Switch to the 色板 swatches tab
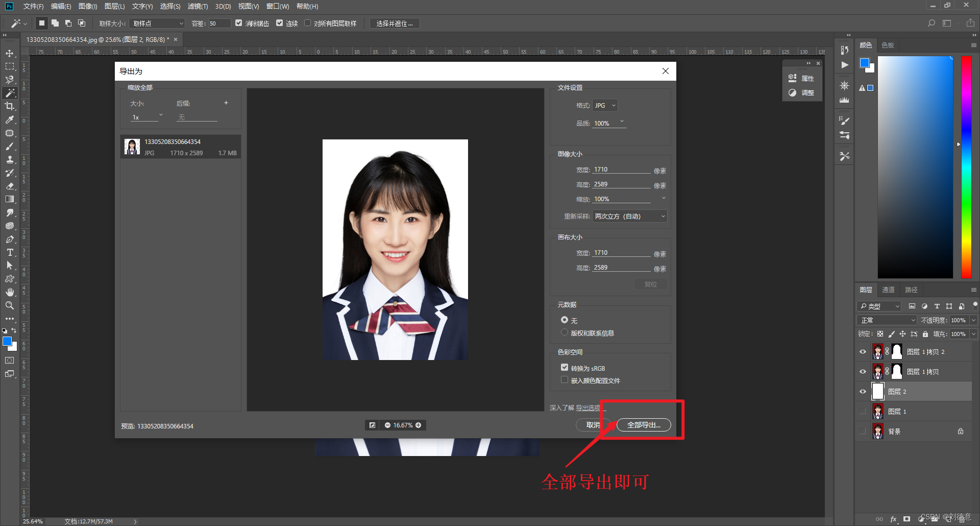980x526 pixels. tap(888, 45)
